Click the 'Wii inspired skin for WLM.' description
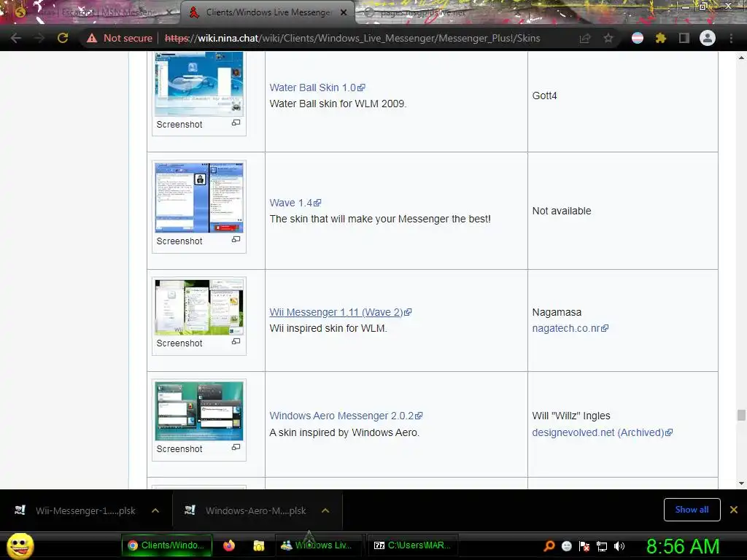Screen dimensions: 747x560 [x=328, y=328]
